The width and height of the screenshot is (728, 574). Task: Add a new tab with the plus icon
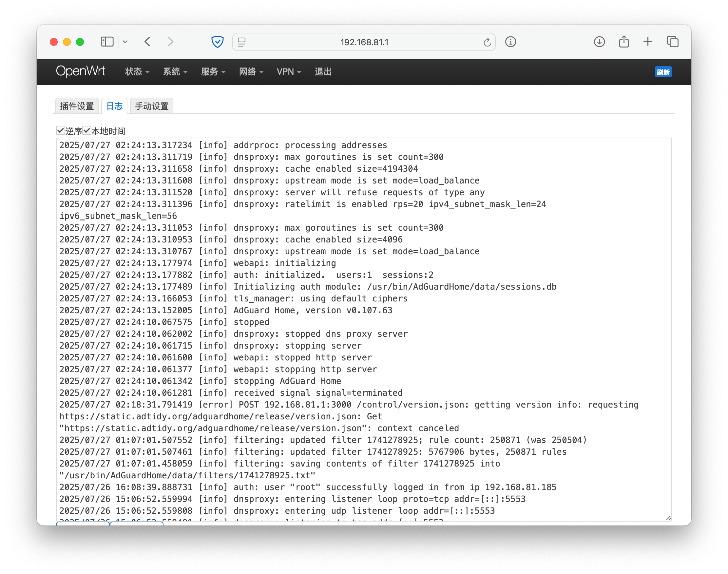648,42
